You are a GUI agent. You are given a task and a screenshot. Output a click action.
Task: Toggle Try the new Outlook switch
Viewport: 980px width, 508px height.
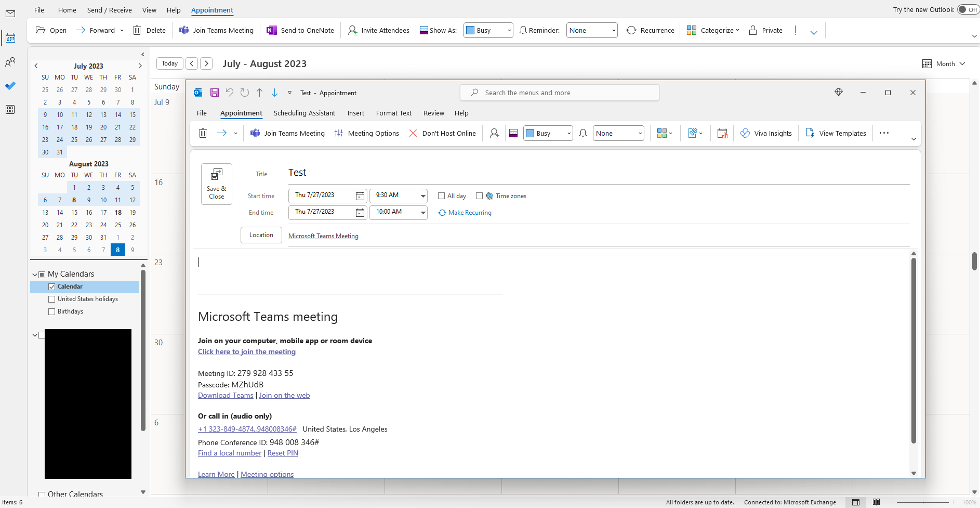pyautogui.click(x=968, y=10)
